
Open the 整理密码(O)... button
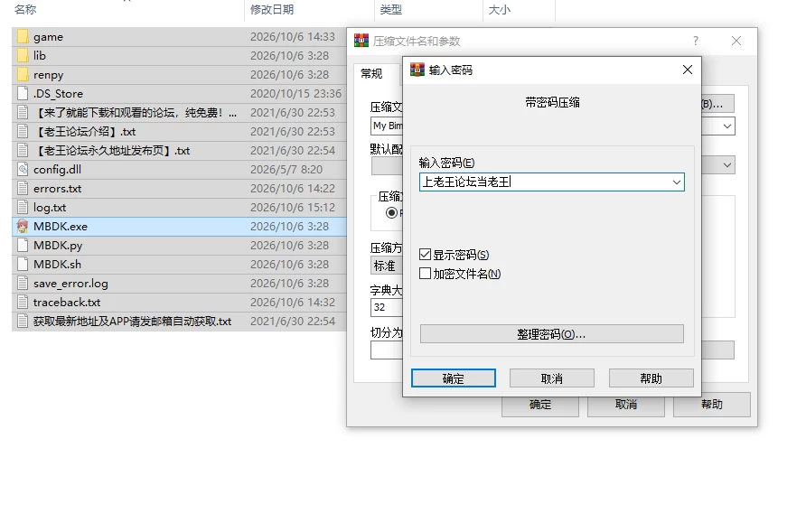click(551, 334)
